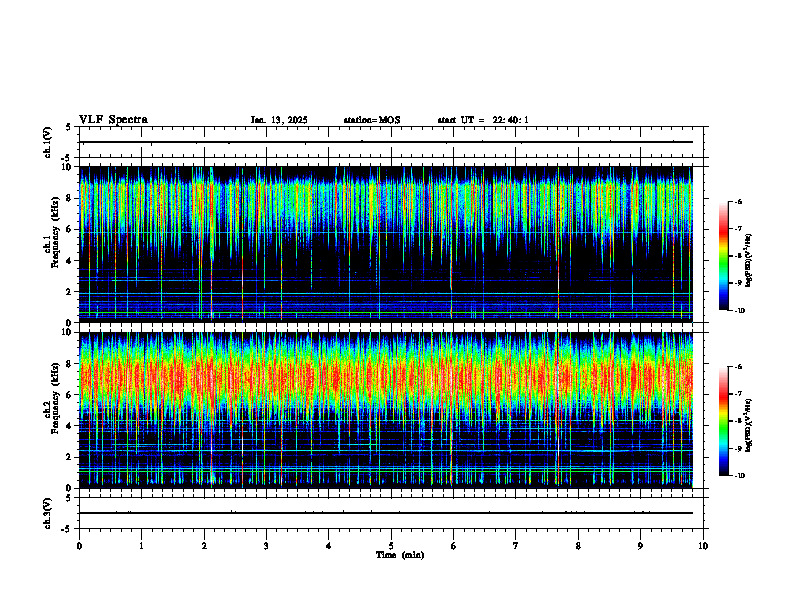This screenshot has width=792, height=612.
Task: Click the "-6" label on ch.1 color bar
Action: point(738,201)
